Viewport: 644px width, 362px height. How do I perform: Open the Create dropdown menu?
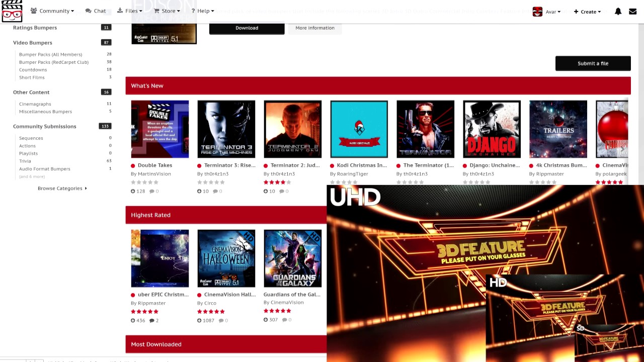click(587, 12)
